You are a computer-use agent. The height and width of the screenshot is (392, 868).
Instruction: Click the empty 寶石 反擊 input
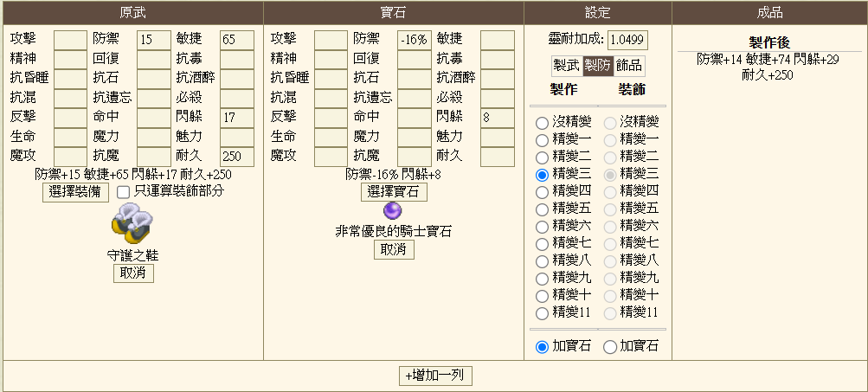331,118
